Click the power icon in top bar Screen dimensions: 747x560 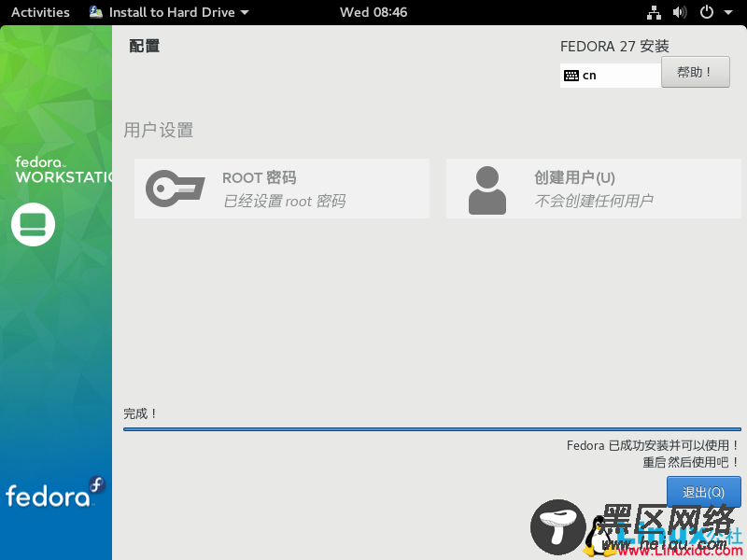pyautogui.click(x=707, y=12)
